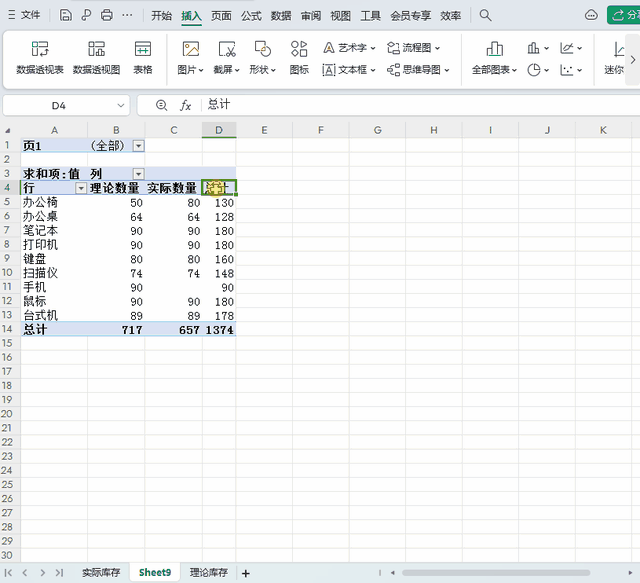
Task: Switch to the 理论库存 sheet tab
Action: (209, 573)
